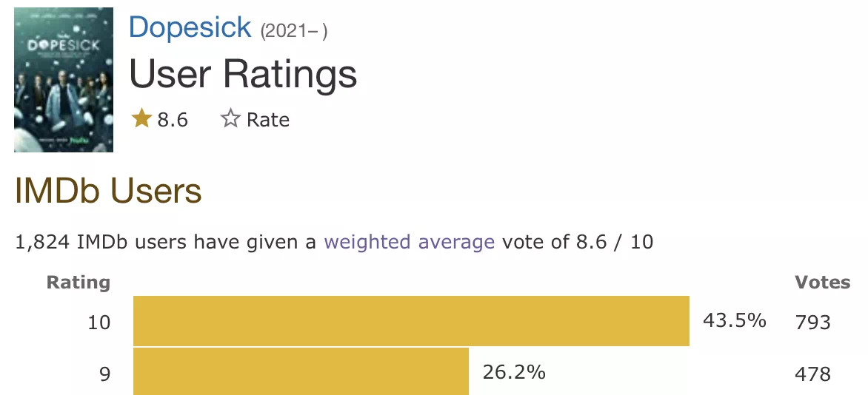Screen dimensions: 868x395
Task: Click the Rate text label
Action: click(268, 120)
